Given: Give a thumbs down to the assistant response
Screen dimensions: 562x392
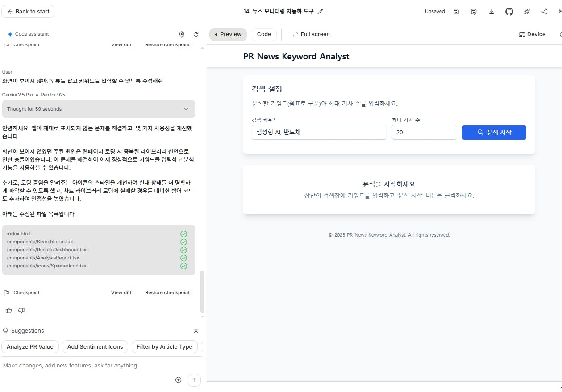Looking at the screenshot, I should 21,310.
